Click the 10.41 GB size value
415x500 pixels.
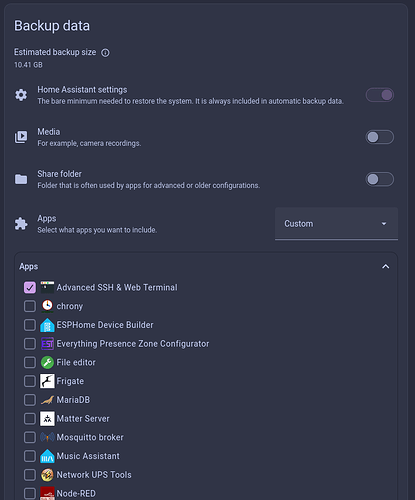point(28,65)
